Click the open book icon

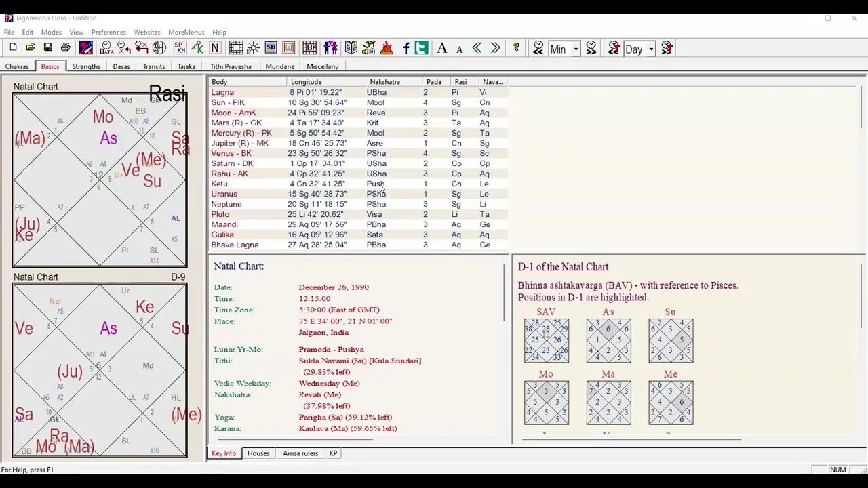pos(351,47)
